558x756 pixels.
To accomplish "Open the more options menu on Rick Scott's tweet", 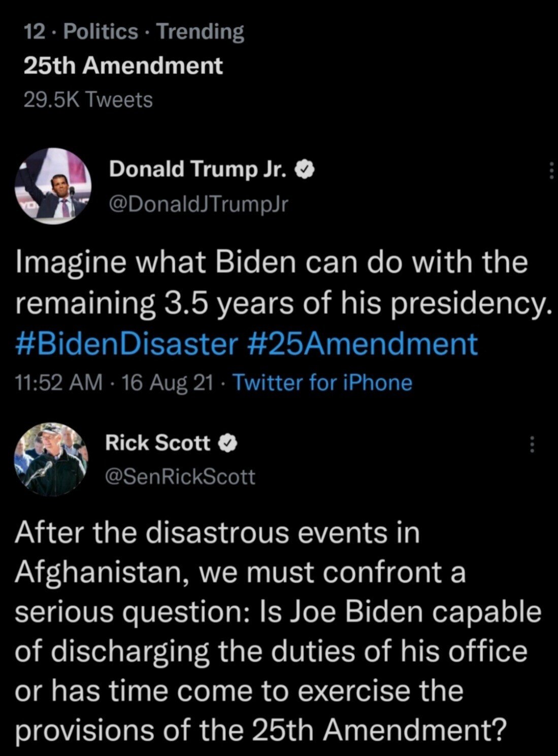I will click(x=532, y=444).
